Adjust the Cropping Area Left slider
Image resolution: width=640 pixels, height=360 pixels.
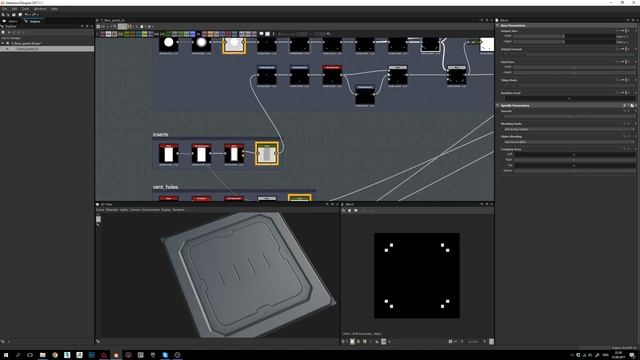point(574,155)
